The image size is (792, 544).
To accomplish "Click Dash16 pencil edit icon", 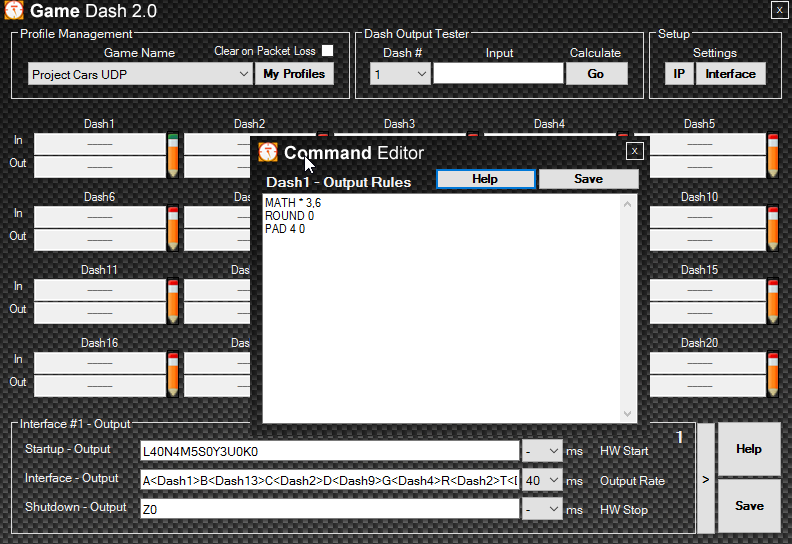I will pyautogui.click(x=173, y=374).
